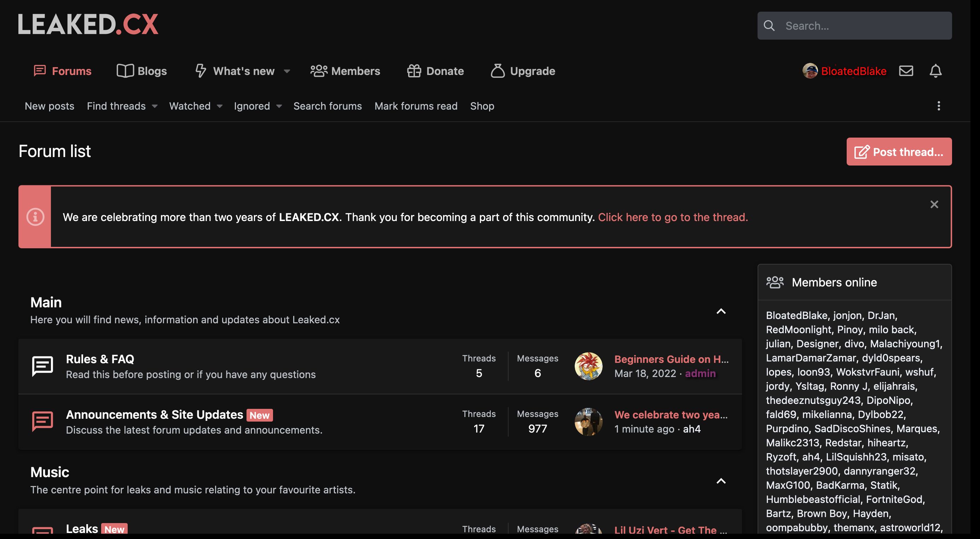Expand the What's new dropdown arrow
This screenshot has height=539, width=980.
[287, 71]
